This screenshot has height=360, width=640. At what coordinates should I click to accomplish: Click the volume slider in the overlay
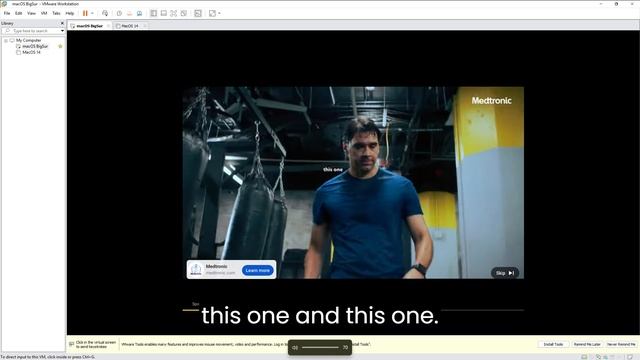point(320,347)
